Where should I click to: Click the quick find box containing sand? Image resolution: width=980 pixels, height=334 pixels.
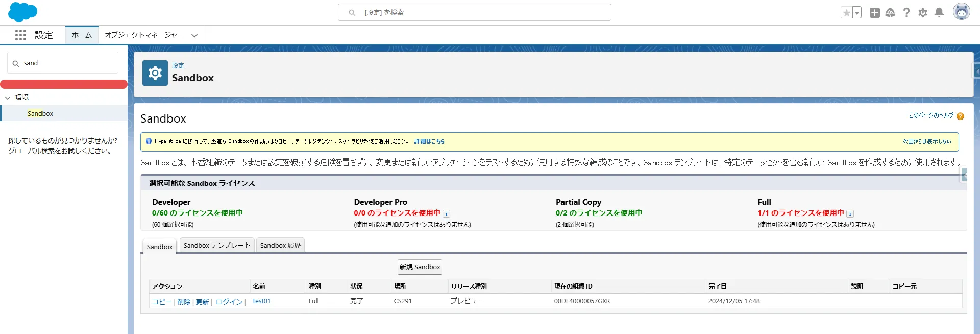click(x=63, y=63)
